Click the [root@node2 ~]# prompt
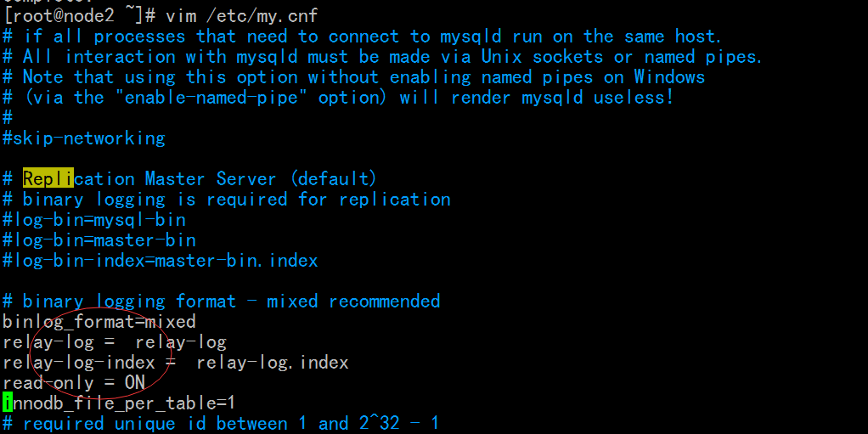The image size is (868, 434). 79,15
